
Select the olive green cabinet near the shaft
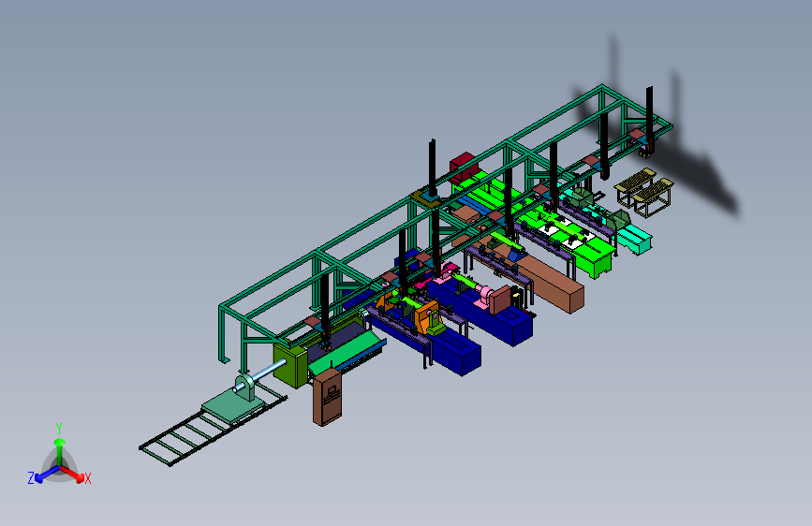pos(290,366)
